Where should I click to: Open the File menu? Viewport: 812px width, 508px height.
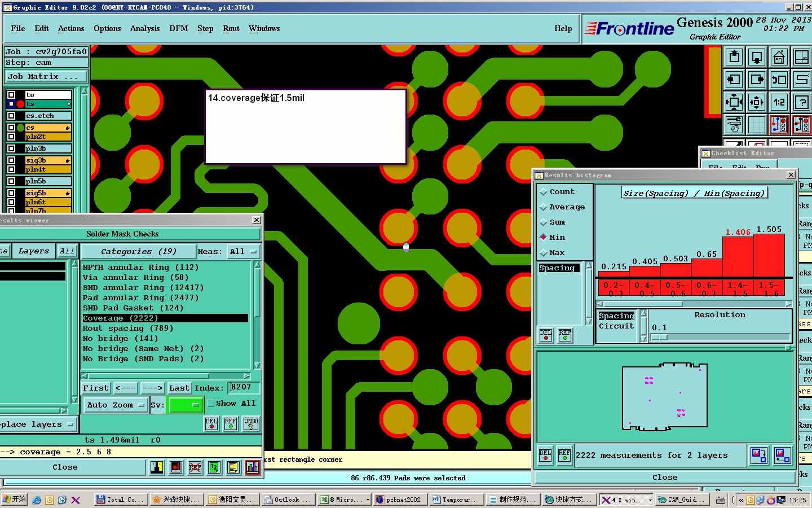[18, 29]
